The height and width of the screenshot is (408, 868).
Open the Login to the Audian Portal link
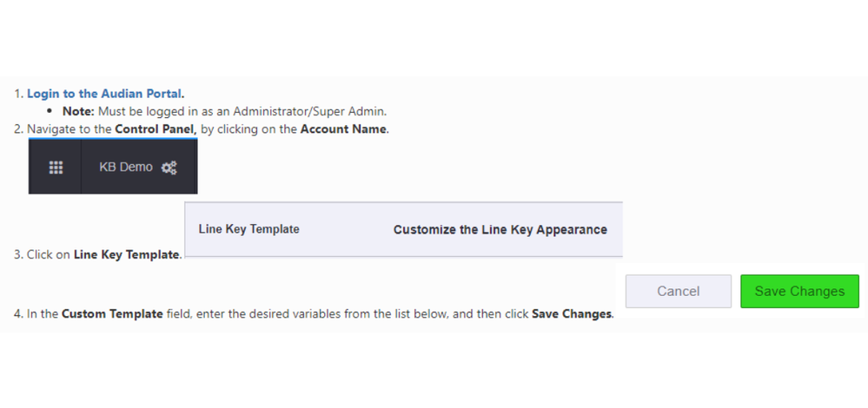tap(104, 94)
